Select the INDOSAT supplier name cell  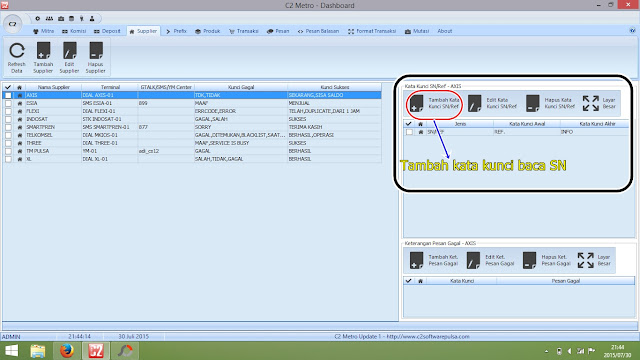53,119
